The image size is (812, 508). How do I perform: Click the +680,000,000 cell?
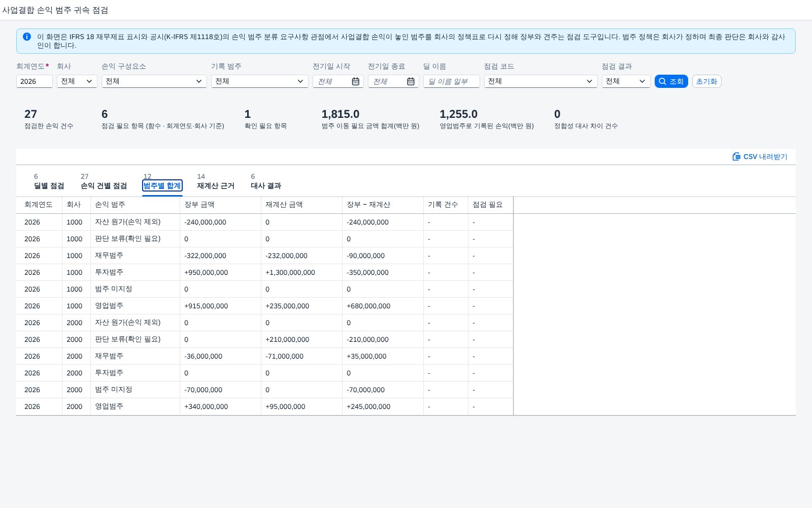[x=383, y=306]
